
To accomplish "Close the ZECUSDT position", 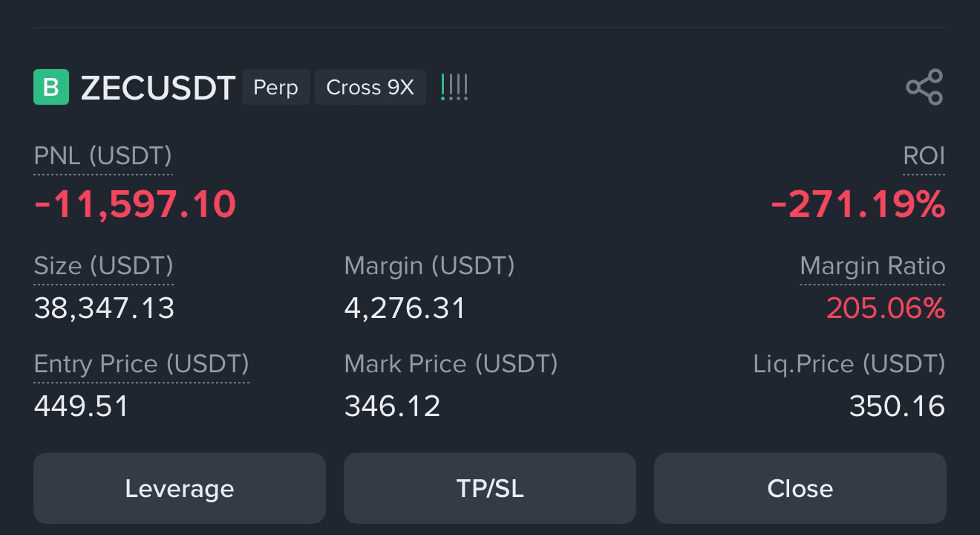I will 800,488.
